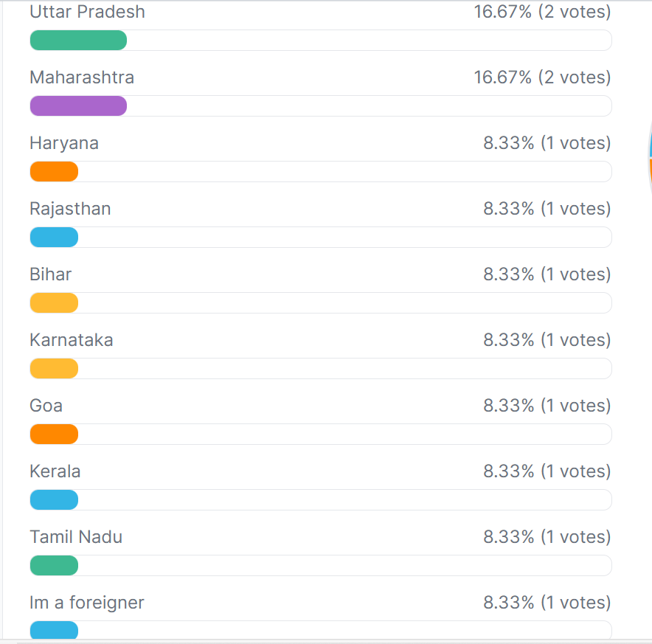Click the green Tamil Nadu vote bar
The height and width of the screenshot is (644, 652).
pos(54,565)
